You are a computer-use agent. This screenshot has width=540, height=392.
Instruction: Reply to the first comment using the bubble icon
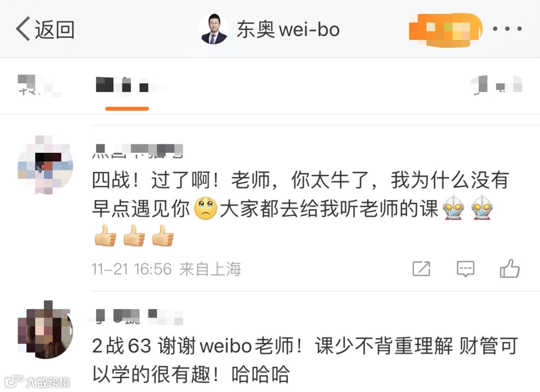tap(465, 269)
